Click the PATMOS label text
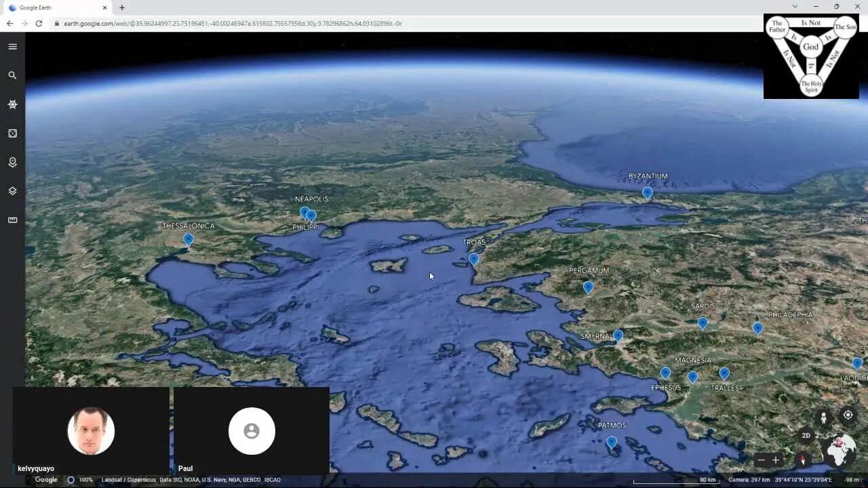 tap(612, 426)
